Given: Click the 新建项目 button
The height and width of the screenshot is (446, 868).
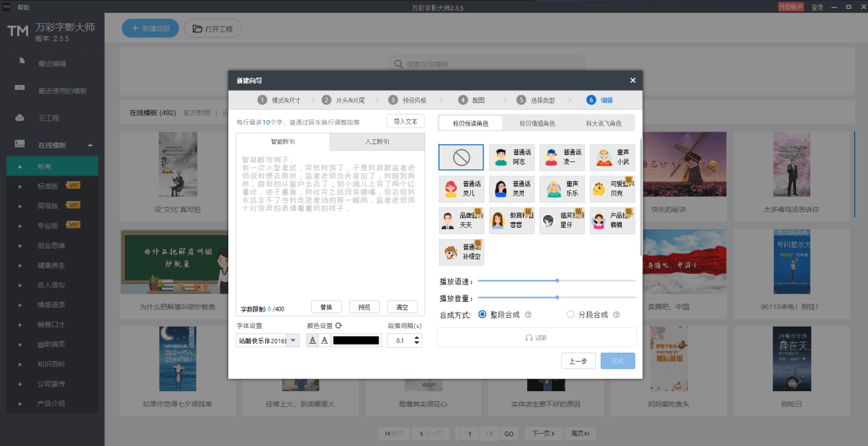Looking at the screenshot, I should point(150,29).
